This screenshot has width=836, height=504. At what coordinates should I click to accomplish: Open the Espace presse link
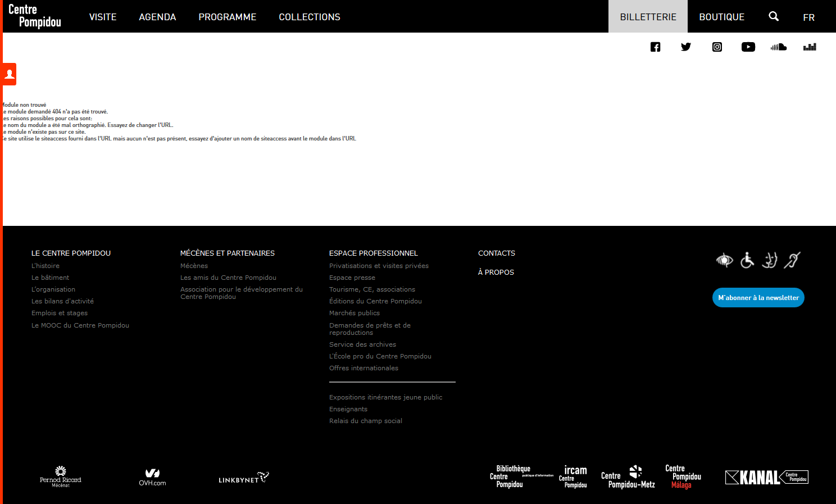352,278
